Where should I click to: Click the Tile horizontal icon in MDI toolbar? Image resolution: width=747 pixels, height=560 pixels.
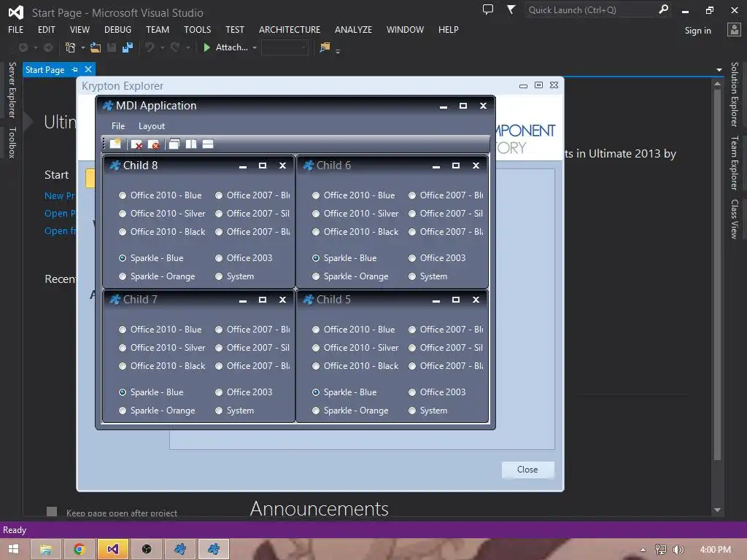click(208, 144)
